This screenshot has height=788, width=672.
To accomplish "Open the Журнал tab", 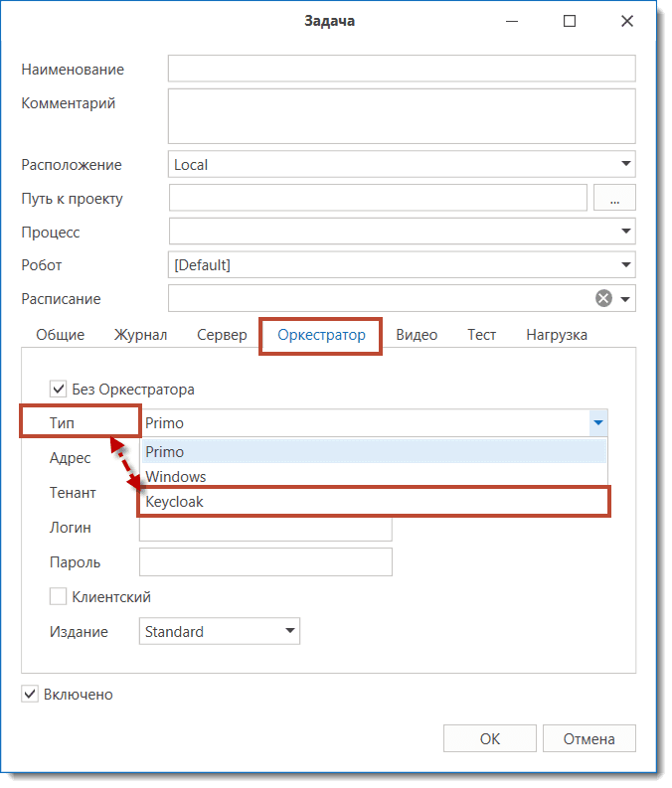I will point(140,335).
